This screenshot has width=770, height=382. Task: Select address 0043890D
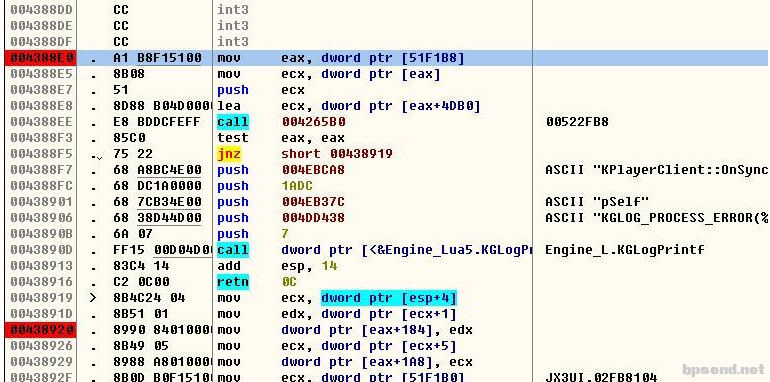click(x=41, y=249)
